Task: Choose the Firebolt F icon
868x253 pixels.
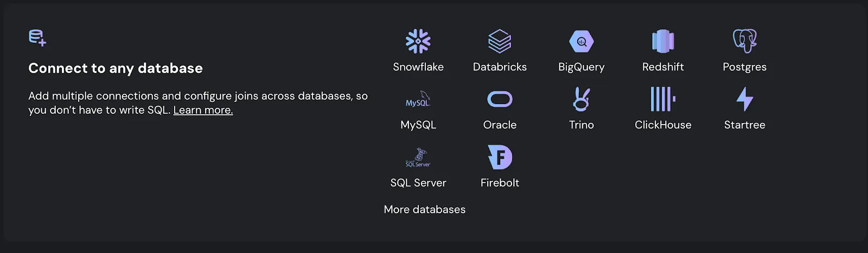Action: tap(500, 157)
